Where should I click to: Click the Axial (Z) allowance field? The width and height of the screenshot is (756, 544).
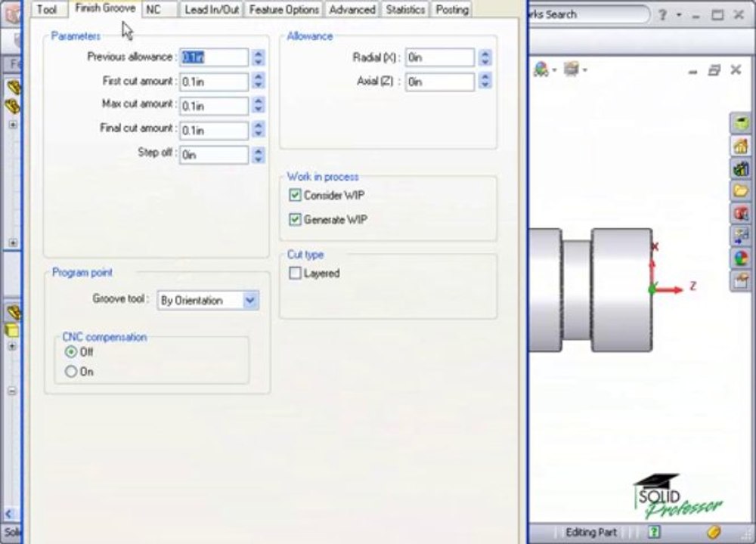440,82
